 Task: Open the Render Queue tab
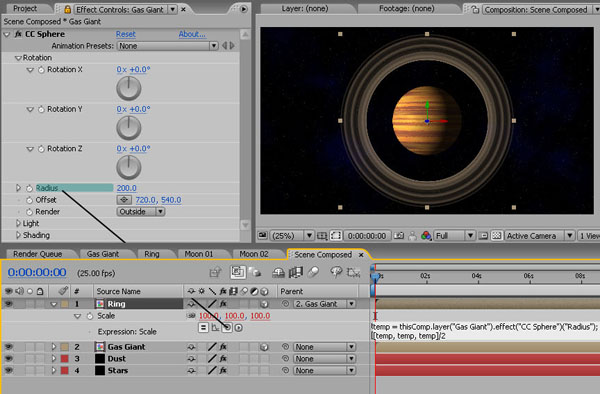coord(38,254)
